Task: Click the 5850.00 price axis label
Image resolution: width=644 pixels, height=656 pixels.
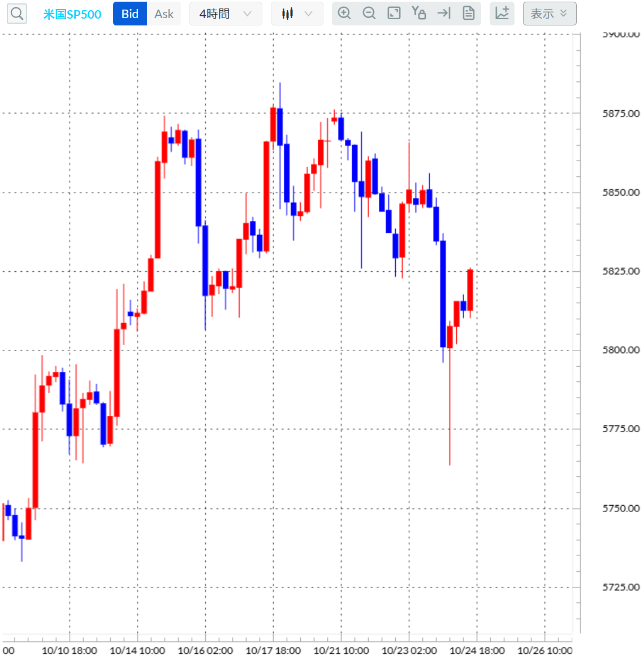Action: point(621,193)
